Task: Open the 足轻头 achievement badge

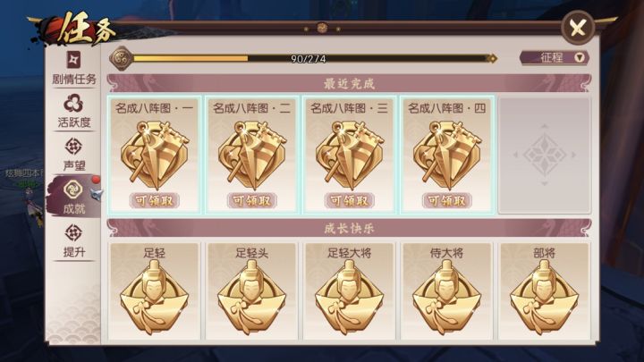Action: click(x=251, y=297)
